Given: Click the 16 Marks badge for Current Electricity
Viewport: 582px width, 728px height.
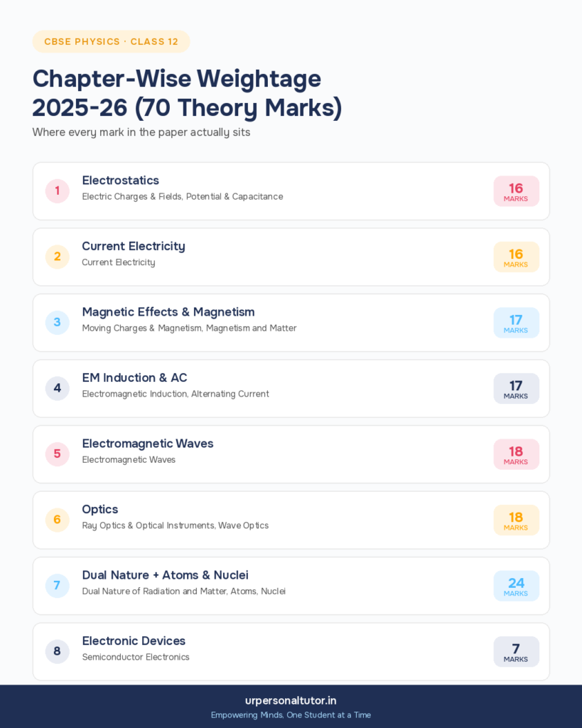Looking at the screenshot, I should pos(516,257).
